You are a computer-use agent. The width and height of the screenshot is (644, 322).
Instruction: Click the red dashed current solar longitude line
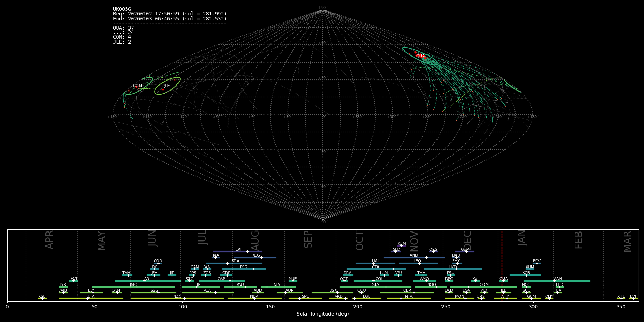502,265
